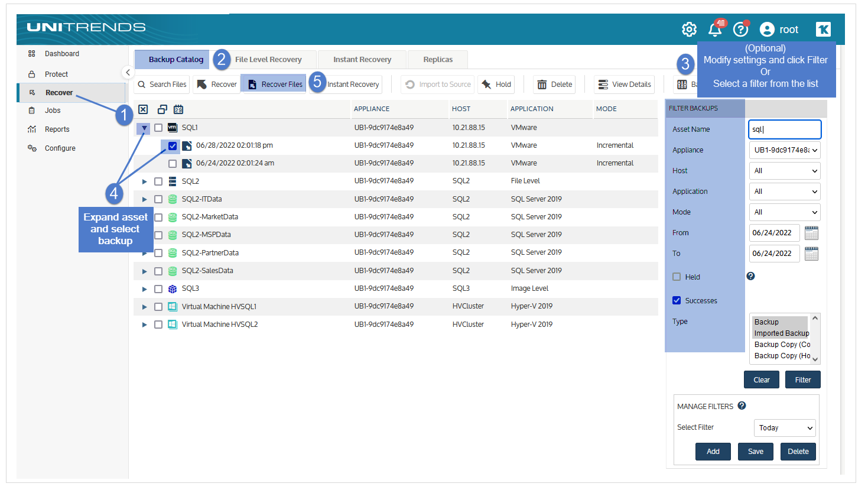The width and height of the screenshot is (868, 493).
Task: Click the SQL2-SalesData database icon
Action: 173,271
